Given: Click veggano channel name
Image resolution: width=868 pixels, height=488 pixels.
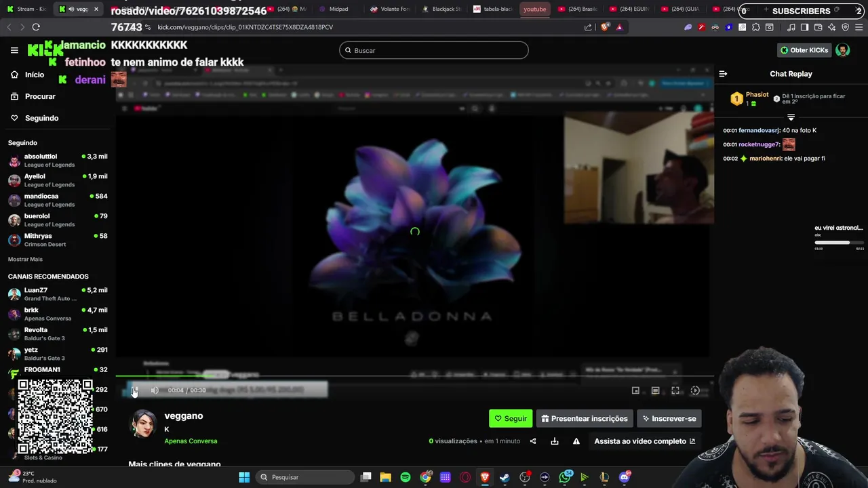Looking at the screenshot, I should [184, 416].
